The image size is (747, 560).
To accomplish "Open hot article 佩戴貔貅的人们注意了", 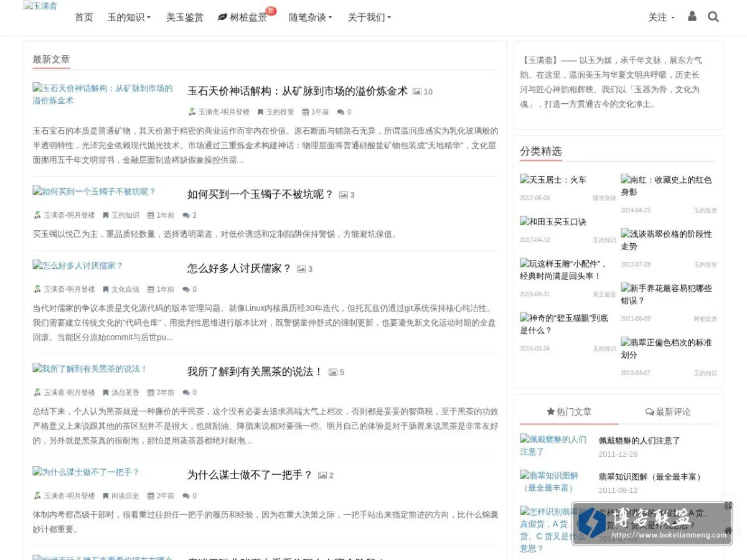I will [639, 440].
